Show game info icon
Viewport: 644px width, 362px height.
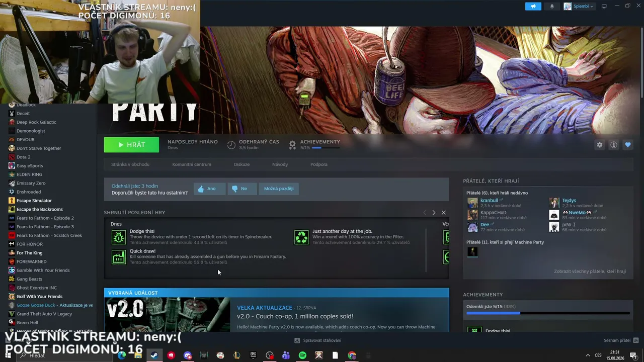tap(613, 145)
